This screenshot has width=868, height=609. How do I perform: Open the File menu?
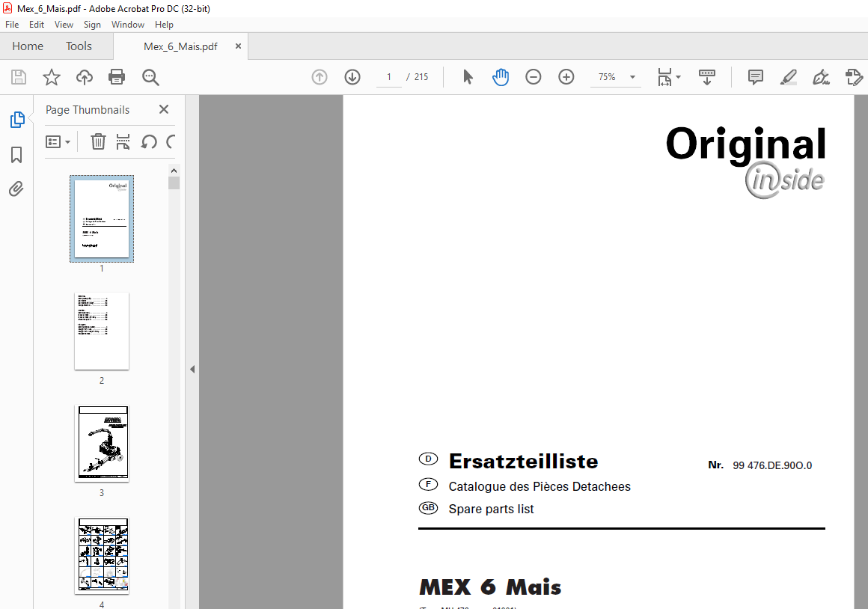click(12, 25)
